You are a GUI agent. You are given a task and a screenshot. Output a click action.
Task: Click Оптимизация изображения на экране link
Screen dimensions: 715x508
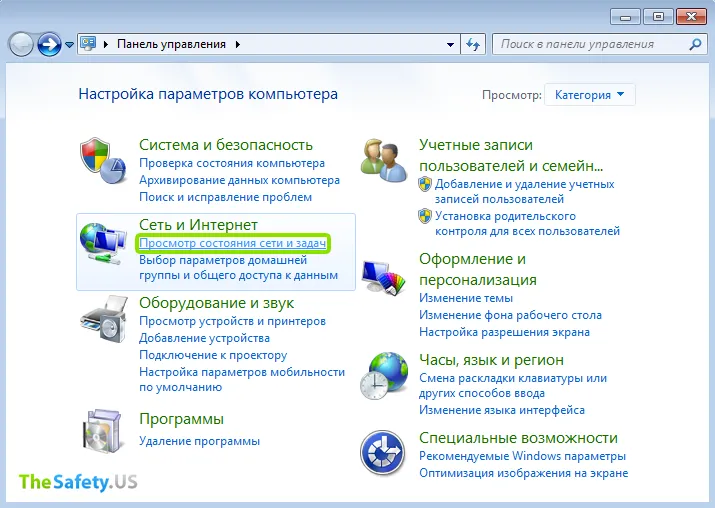click(x=523, y=473)
